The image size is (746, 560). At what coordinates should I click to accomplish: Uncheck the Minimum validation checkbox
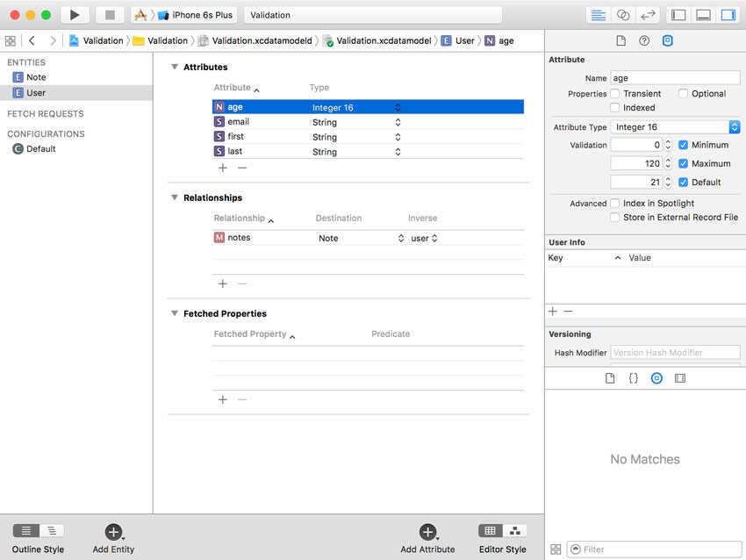(x=683, y=145)
